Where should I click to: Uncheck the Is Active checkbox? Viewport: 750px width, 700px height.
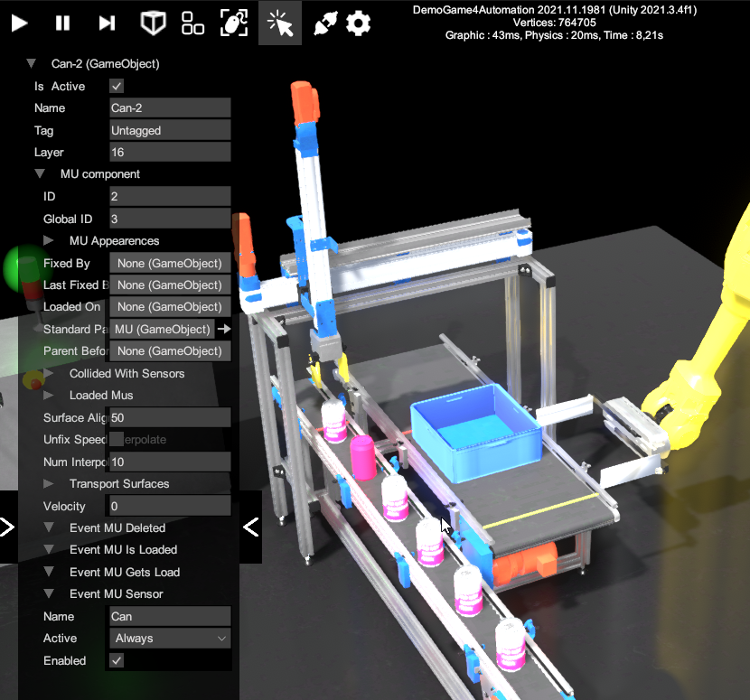click(x=116, y=87)
